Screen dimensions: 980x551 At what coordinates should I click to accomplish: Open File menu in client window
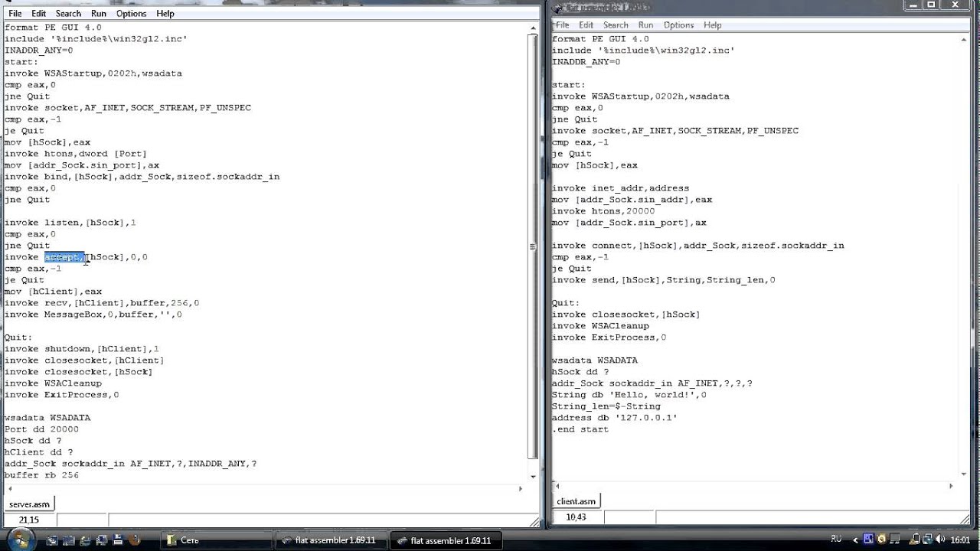(563, 24)
